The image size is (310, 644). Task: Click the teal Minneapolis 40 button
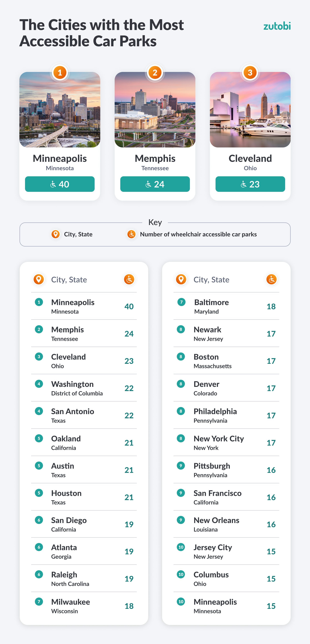click(x=60, y=184)
